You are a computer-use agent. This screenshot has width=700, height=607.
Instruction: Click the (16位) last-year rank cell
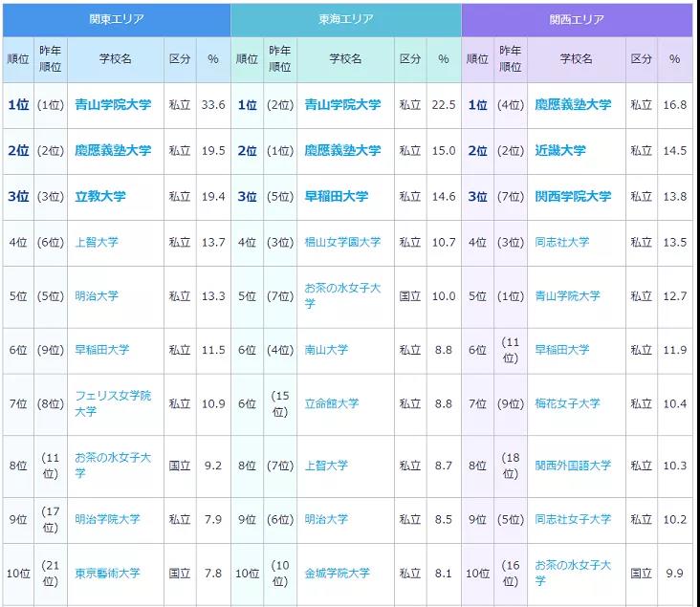click(511, 574)
